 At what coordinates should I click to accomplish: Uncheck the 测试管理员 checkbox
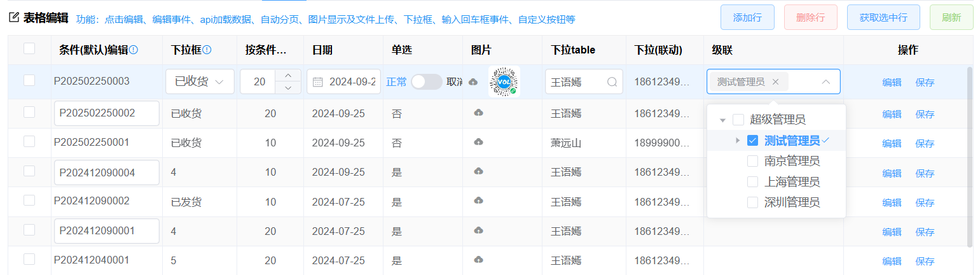[x=752, y=140]
